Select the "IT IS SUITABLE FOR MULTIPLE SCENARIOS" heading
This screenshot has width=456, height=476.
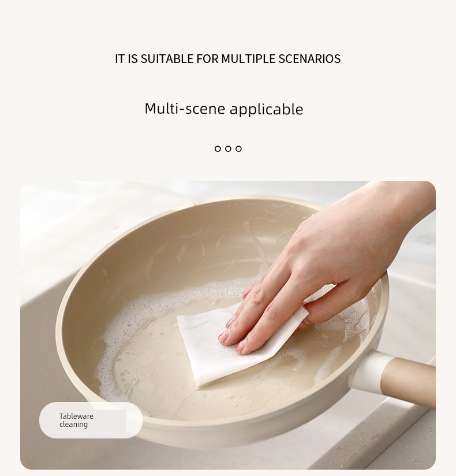227,58
